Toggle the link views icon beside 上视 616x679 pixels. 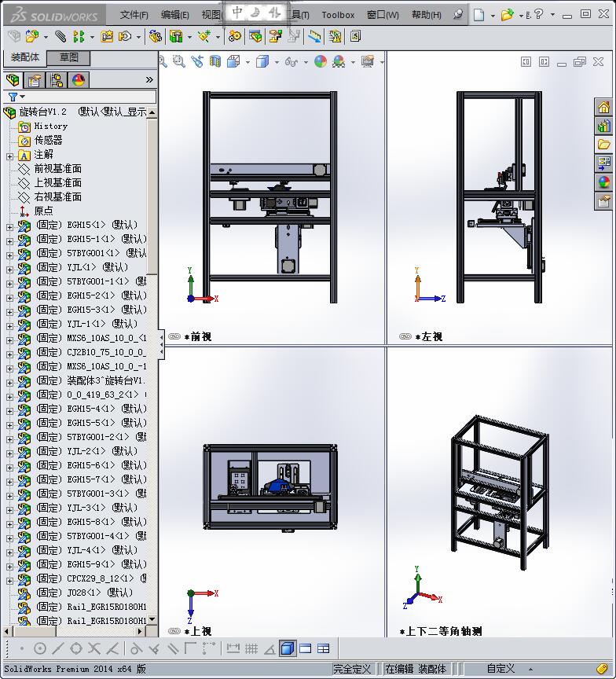coord(174,631)
